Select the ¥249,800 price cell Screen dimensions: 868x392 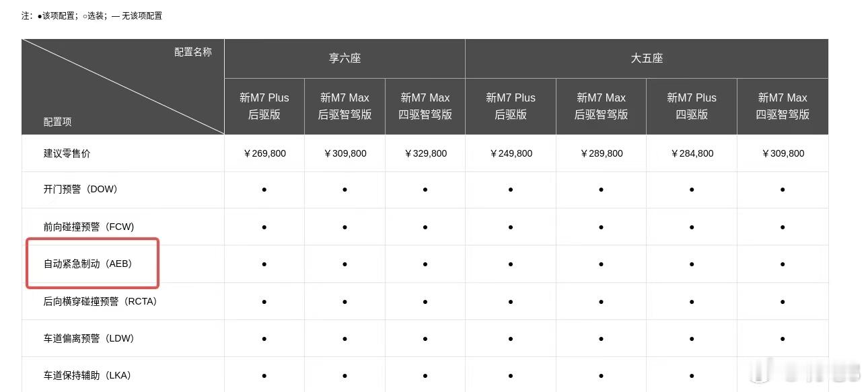pyautogui.click(x=511, y=153)
